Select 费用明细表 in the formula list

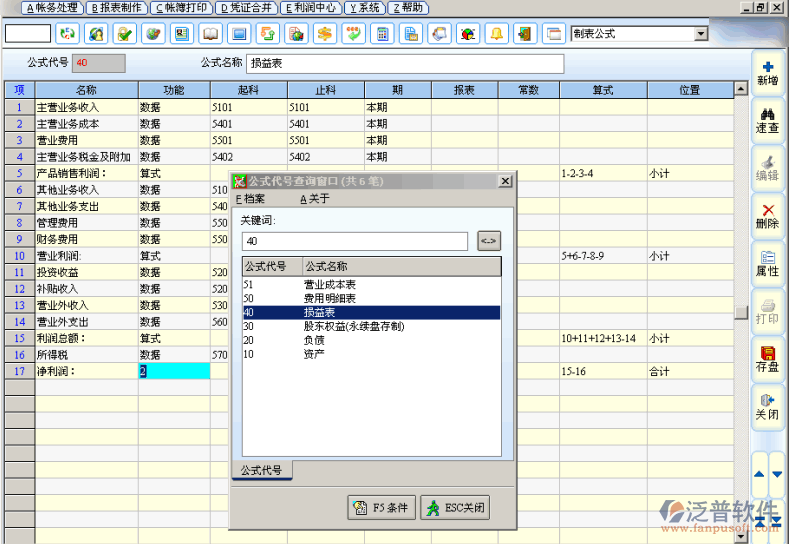[x=329, y=298]
